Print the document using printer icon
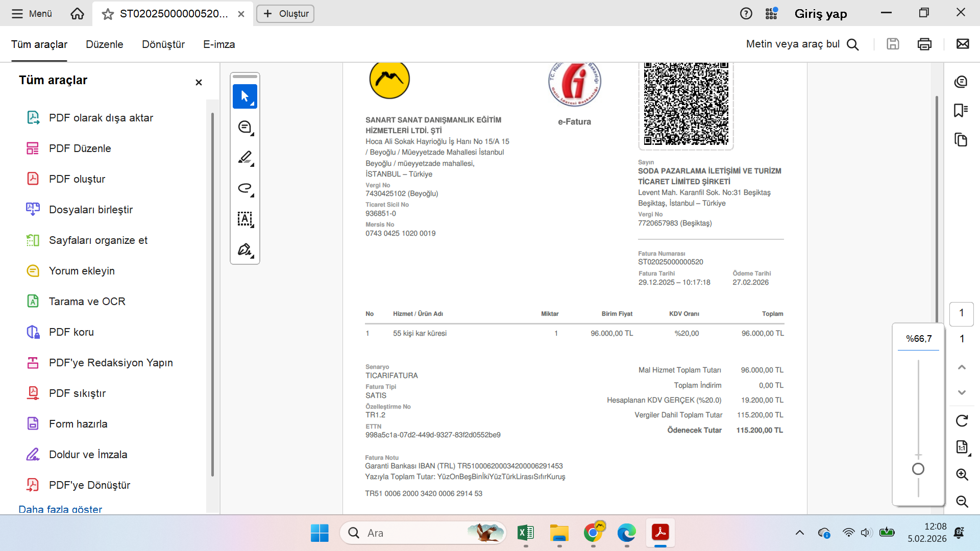 click(x=924, y=44)
